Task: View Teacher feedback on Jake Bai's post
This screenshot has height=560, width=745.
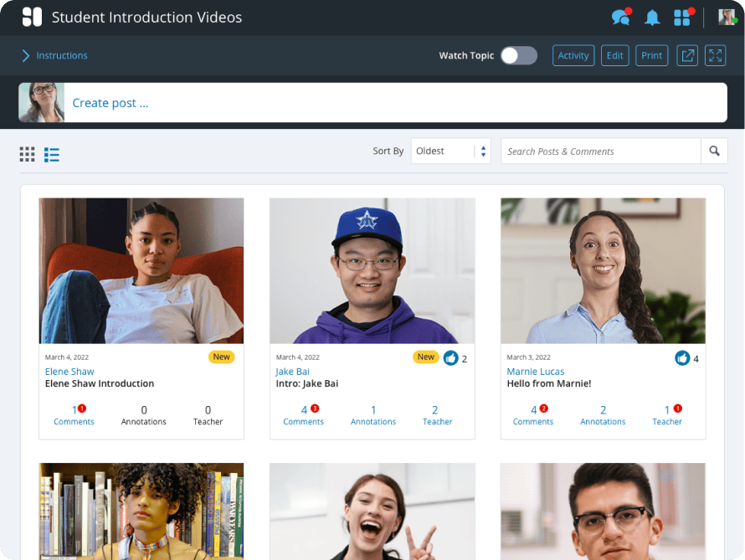Action: (437, 414)
